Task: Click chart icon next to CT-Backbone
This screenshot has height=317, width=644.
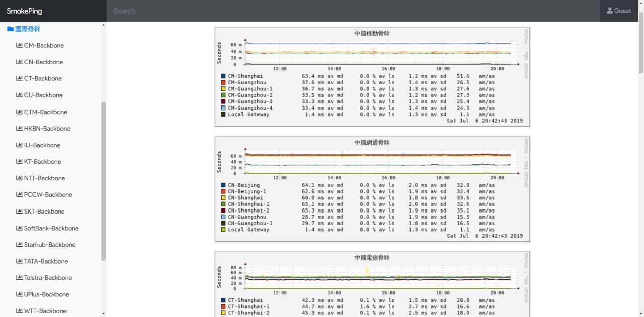Action: click(x=19, y=79)
